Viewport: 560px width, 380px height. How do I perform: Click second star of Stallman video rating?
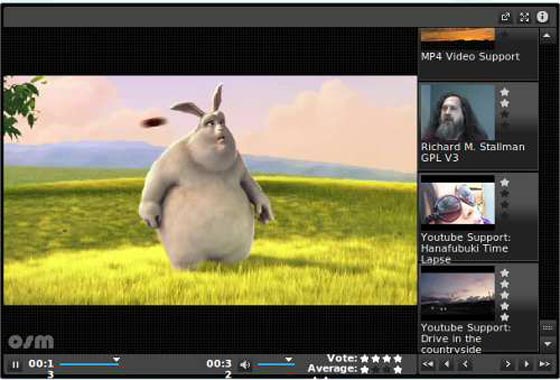(x=504, y=103)
